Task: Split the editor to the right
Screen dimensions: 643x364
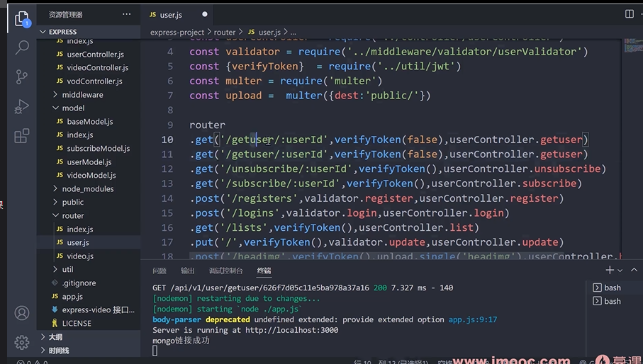Action: tap(629, 14)
